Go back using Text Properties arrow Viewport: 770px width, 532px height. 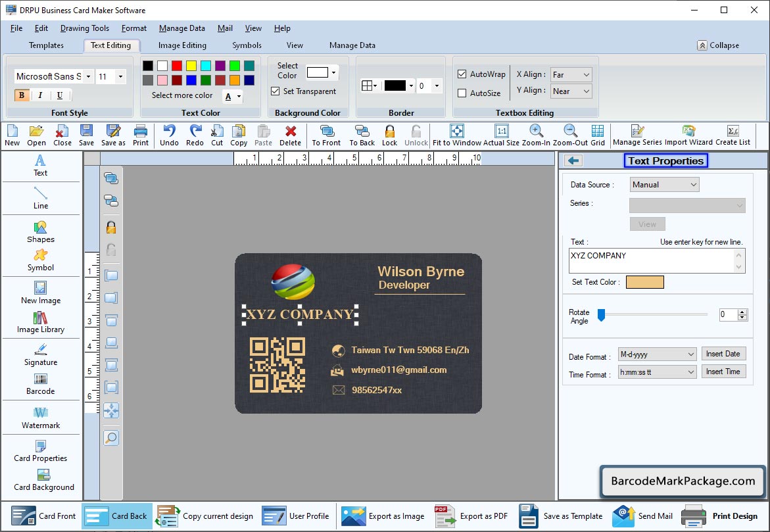573,160
